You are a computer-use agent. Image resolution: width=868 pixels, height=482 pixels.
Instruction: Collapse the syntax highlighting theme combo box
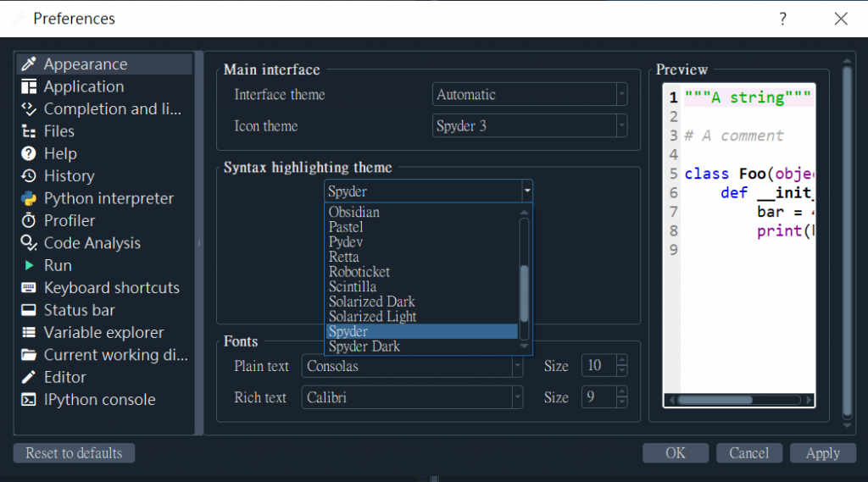point(428,191)
